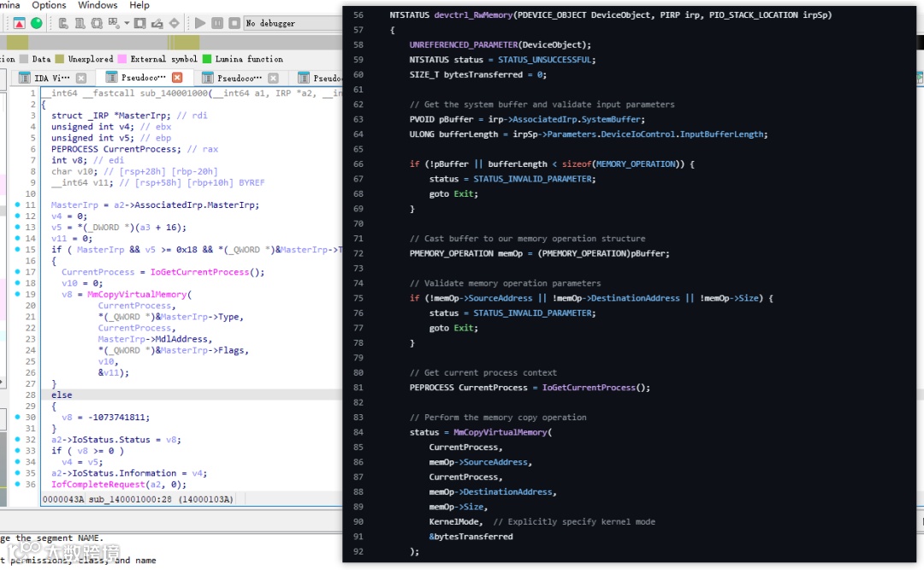This screenshot has width=924, height=570.
Task: Click IoGetCurrentProcess on source line 81
Action: coord(589,387)
